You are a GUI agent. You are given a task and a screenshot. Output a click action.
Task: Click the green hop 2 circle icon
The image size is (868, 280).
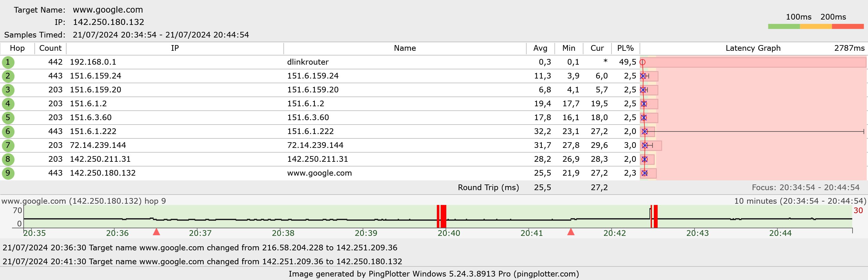[x=8, y=76]
